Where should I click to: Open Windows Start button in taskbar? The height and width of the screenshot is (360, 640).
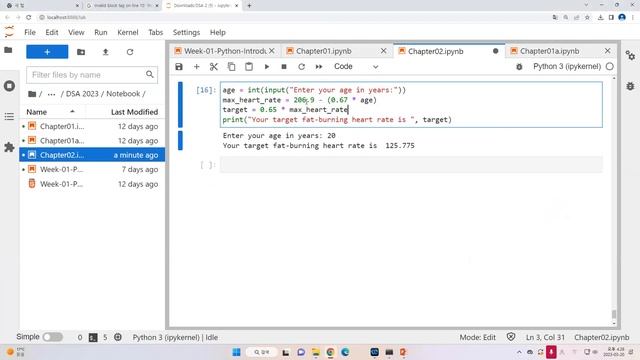(236, 352)
